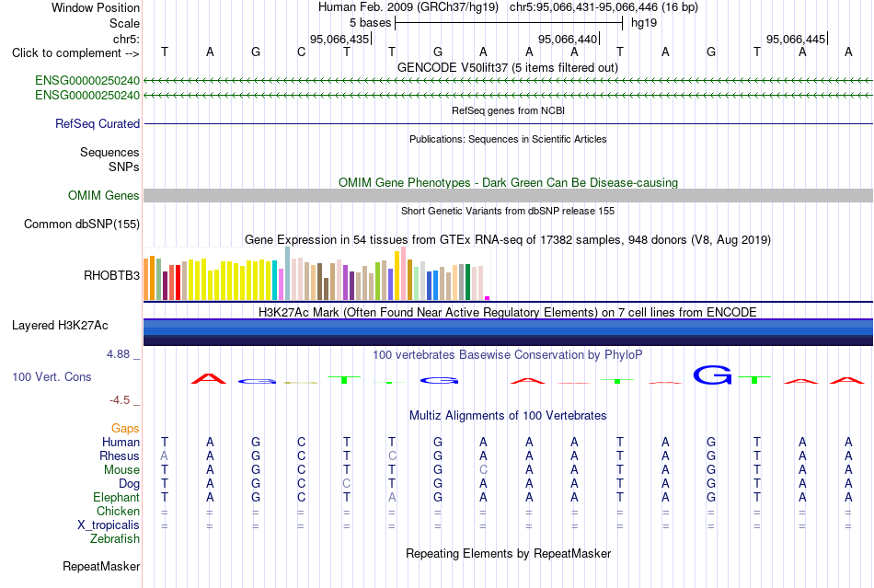874x588 pixels.
Task: Click the 'Click to complement -->' label
Action: coord(75,53)
